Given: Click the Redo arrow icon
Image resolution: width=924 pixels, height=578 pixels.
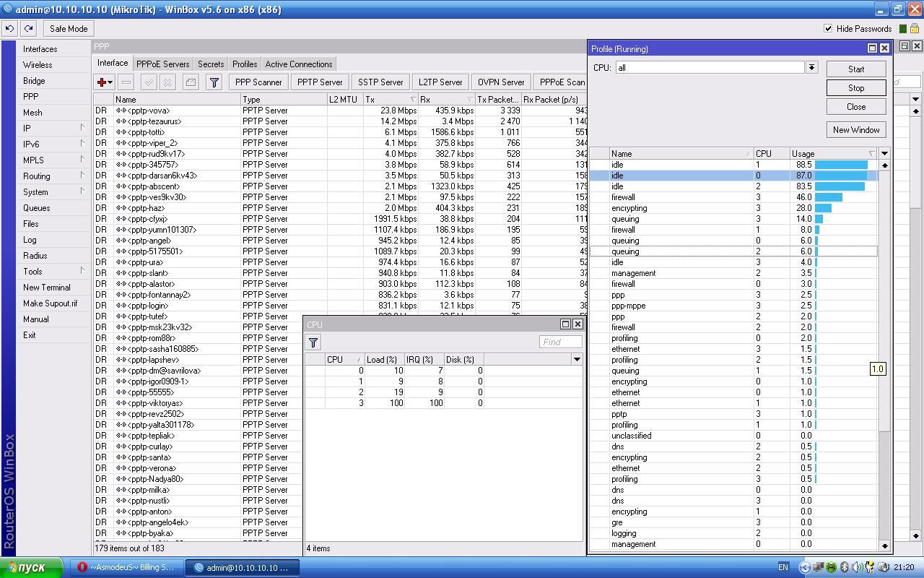Looking at the screenshot, I should pos(28,29).
